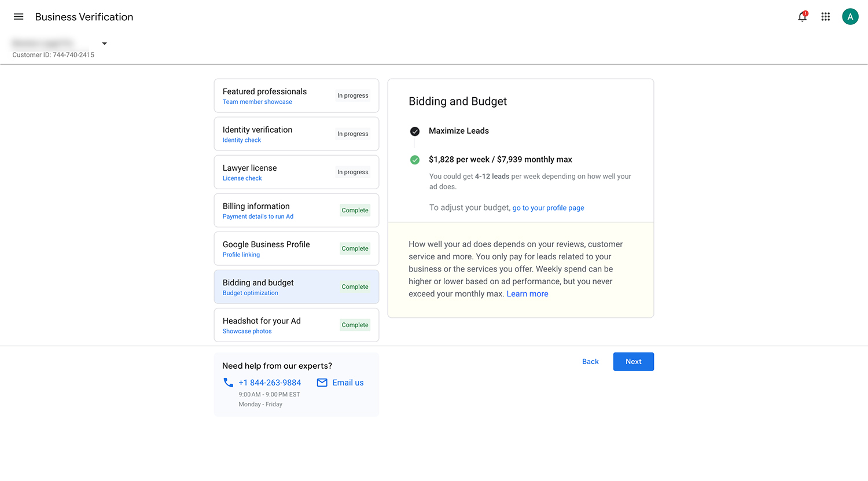Click the support phone number +1 844-263-9884
This screenshot has height=481, width=868.
[x=270, y=383]
